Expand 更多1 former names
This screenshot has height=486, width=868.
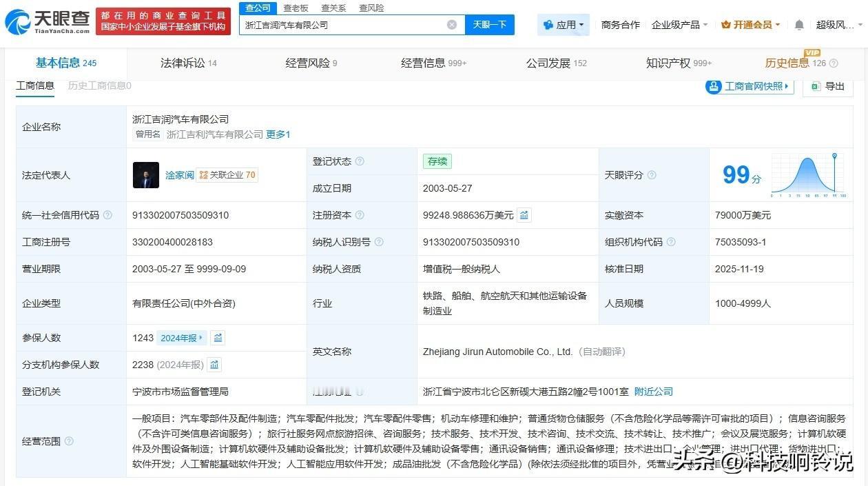(278, 134)
